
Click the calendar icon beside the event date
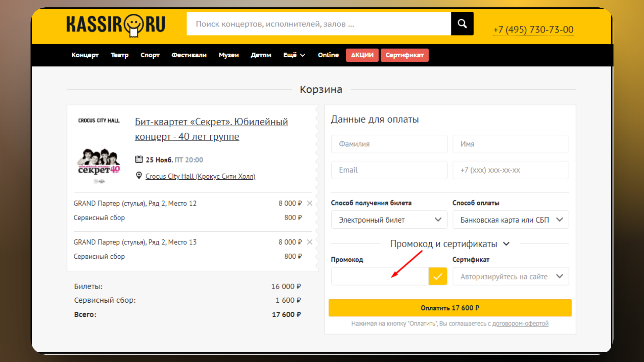click(139, 159)
